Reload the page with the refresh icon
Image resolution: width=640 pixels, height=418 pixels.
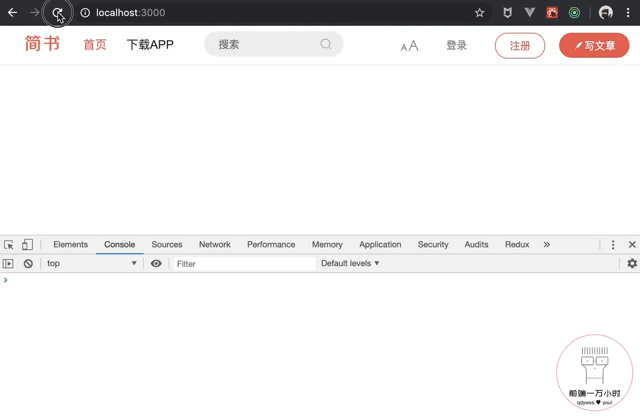point(57,13)
